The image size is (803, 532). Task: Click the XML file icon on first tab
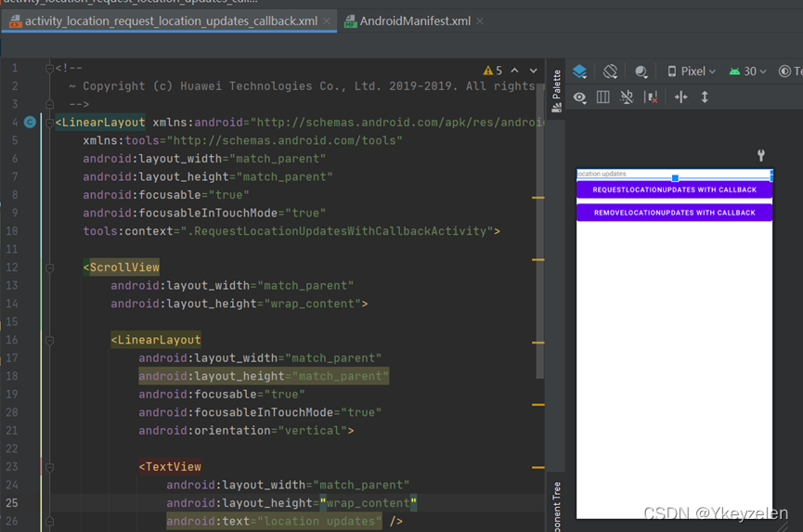click(16, 21)
